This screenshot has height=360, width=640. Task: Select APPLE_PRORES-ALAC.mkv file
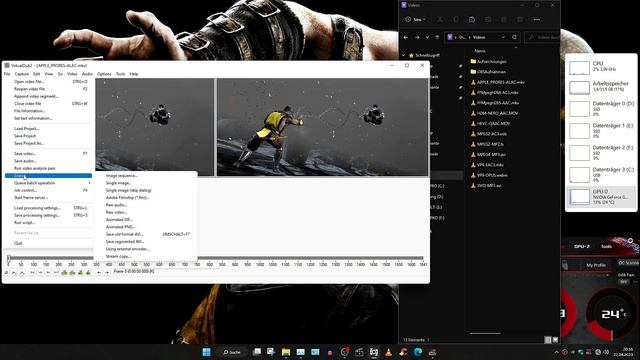[x=497, y=82]
